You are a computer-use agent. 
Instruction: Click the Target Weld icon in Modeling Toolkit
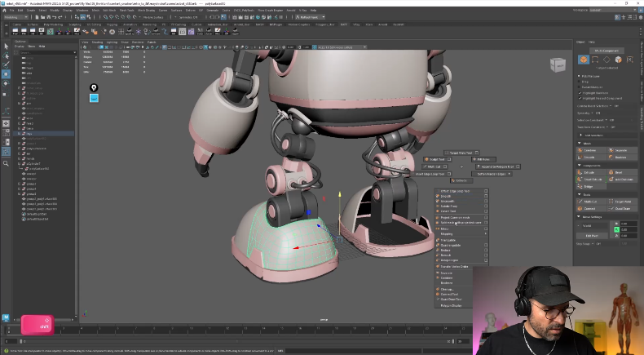click(611, 202)
